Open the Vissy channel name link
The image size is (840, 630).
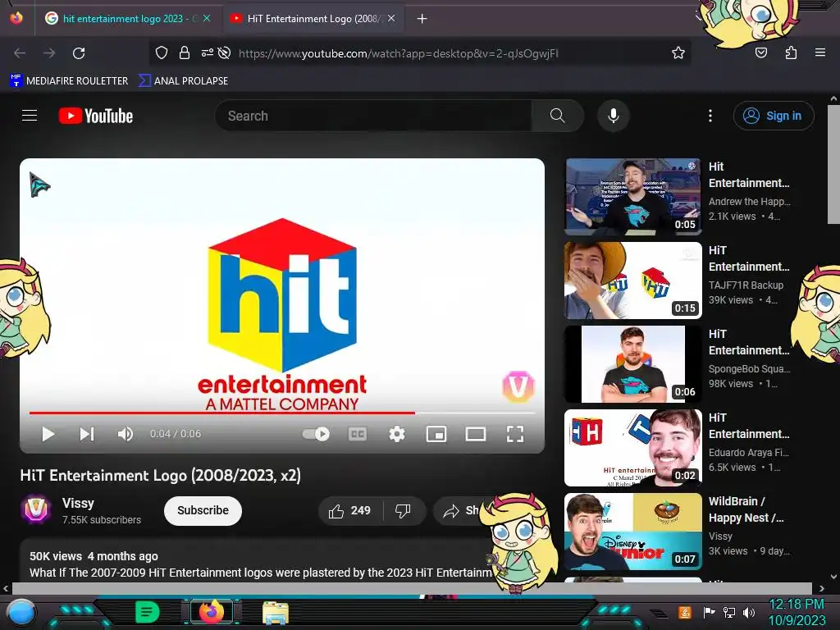78,503
